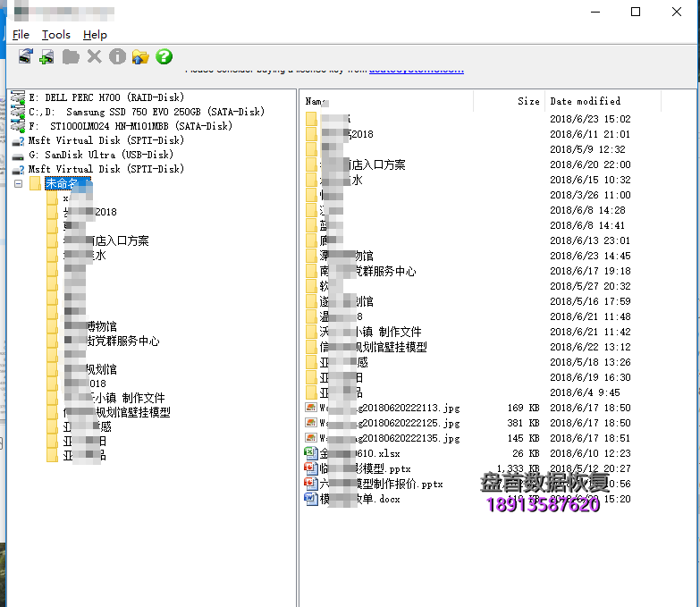Click the gray info properties toolbar icon

117,56
